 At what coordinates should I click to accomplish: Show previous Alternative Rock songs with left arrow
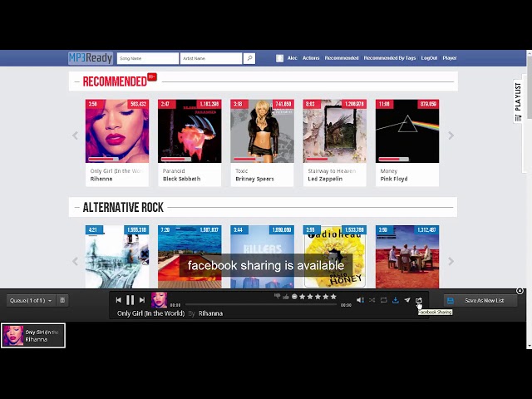pyautogui.click(x=75, y=261)
